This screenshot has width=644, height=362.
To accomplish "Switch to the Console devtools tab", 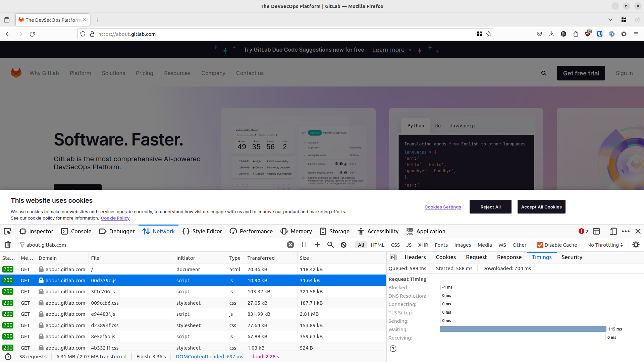I will coord(76,231).
